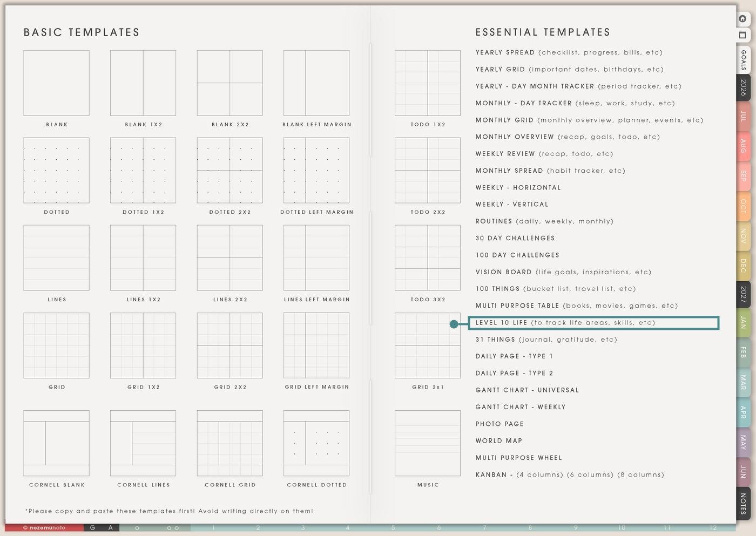Open the DAILY PAGE - TYPE 1 link
This screenshot has width=756, height=536.
(x=514, y=356)
